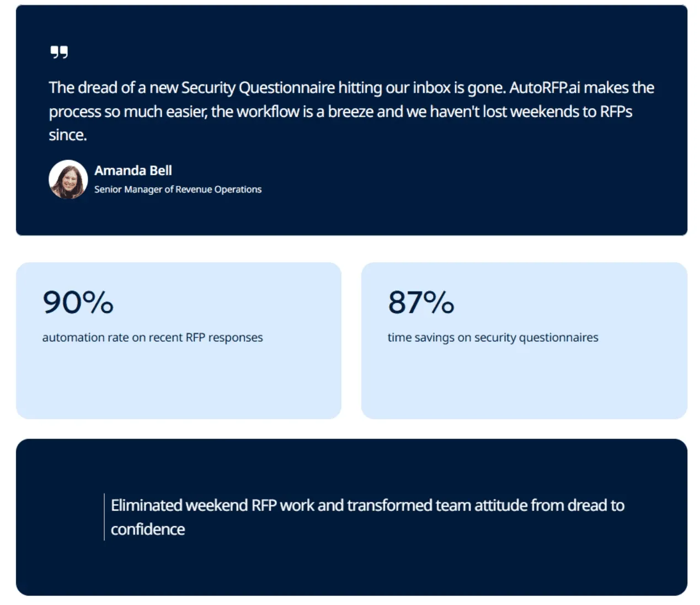Image resolution: width=700 pixels, height=605 pixels.
Task: Select the 90% automation rate card
Action: coord(179,340)
